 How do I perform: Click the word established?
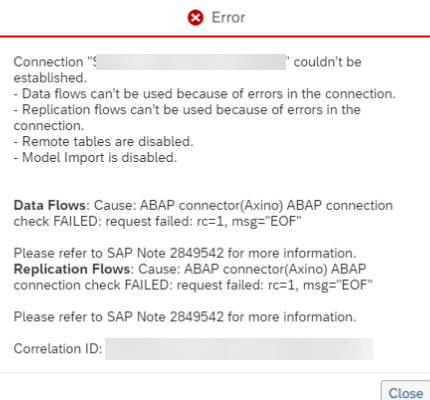pyautogui.click(x=50, y=78)
